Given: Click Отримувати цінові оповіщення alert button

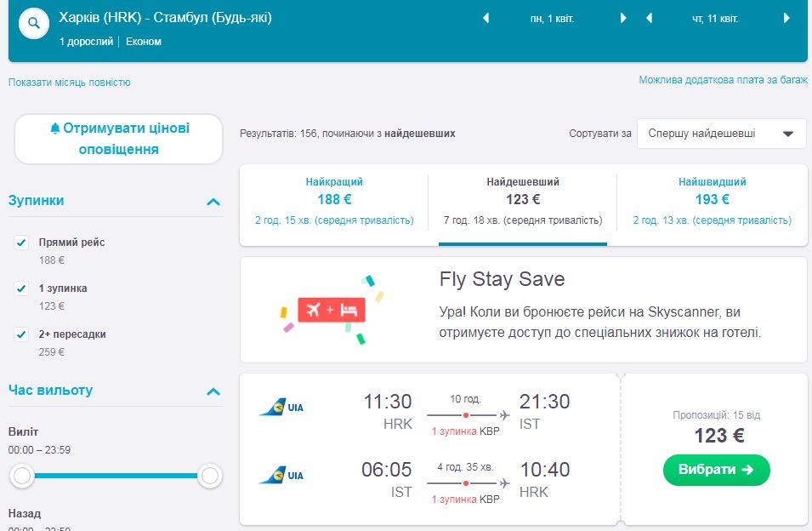Looking at the screenshot, I should [x=118, y=139].
